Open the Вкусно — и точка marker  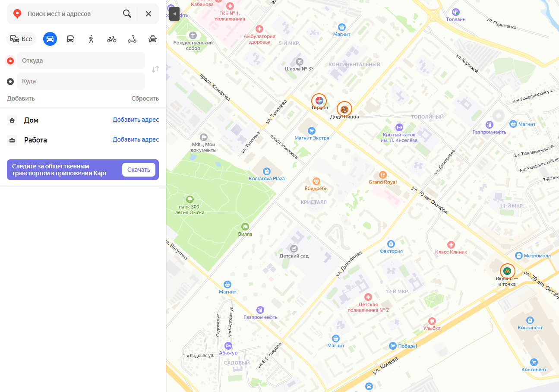pos(508,271)
